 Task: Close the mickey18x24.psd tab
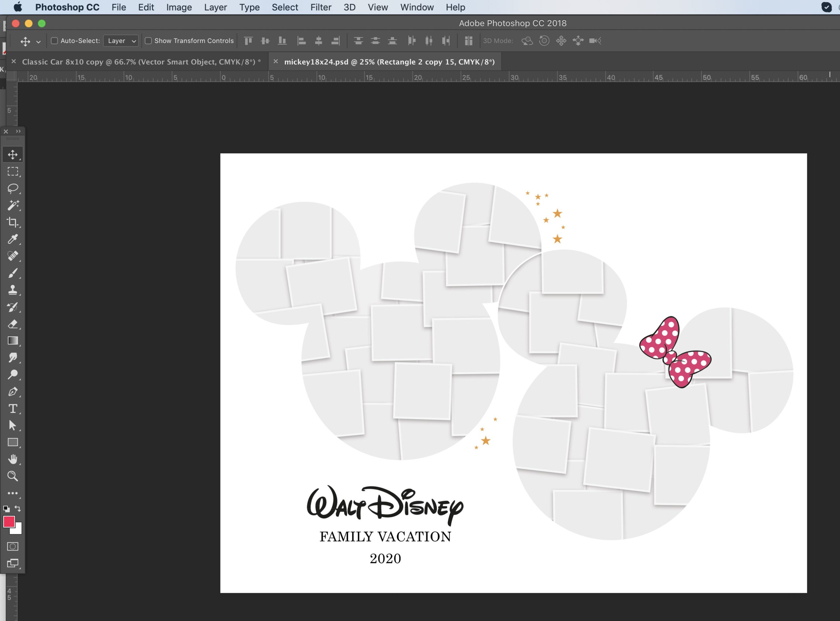click(x=276, y=61)
